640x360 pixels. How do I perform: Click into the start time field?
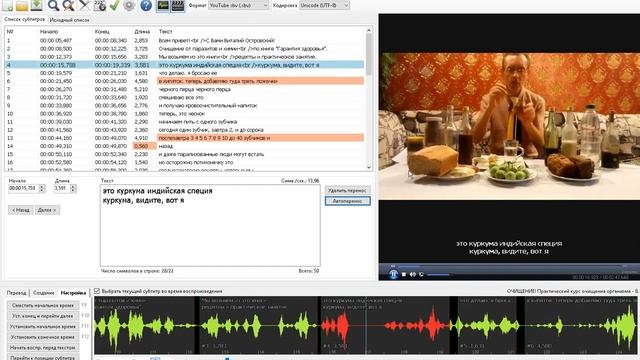coord(23,188)
